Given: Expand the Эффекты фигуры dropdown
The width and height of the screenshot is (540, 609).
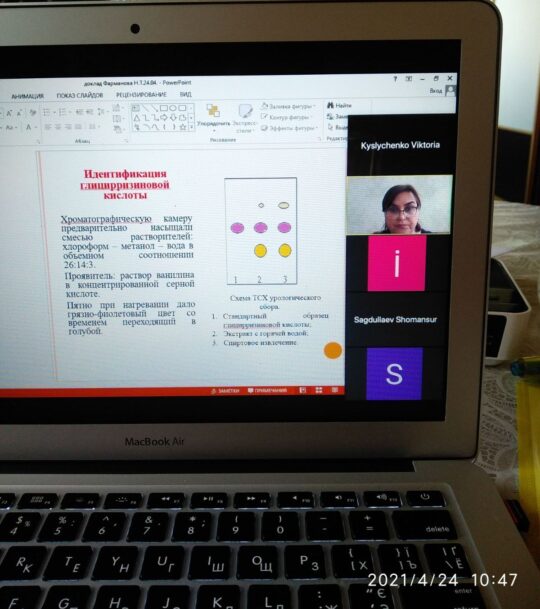Looking at the screenshot, I should click(x=317, y=128).
